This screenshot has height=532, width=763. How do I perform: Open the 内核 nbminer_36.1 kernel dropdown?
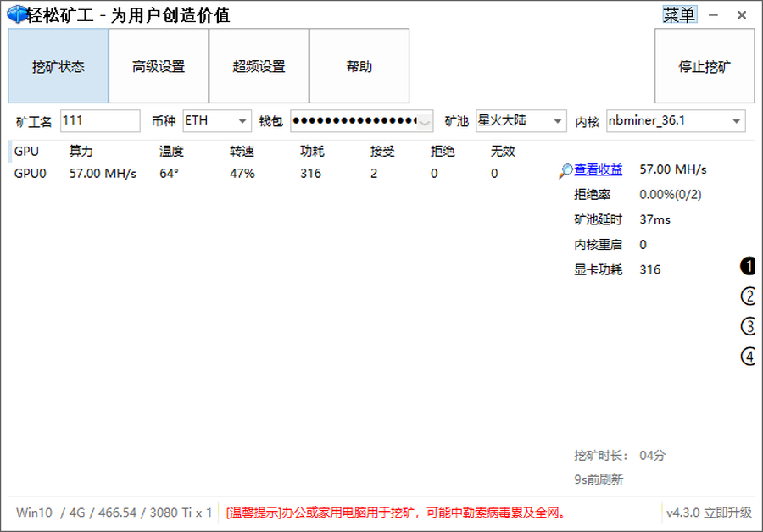click(675, 121)
